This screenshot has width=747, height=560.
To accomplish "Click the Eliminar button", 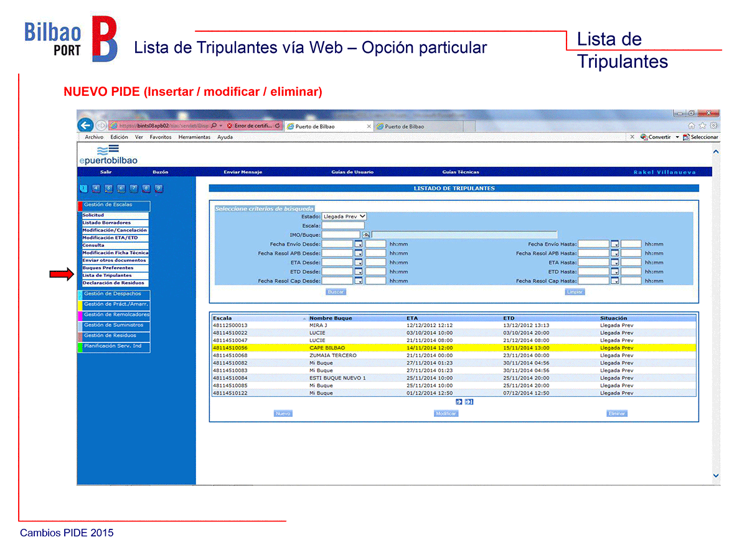I will point(617,414).
